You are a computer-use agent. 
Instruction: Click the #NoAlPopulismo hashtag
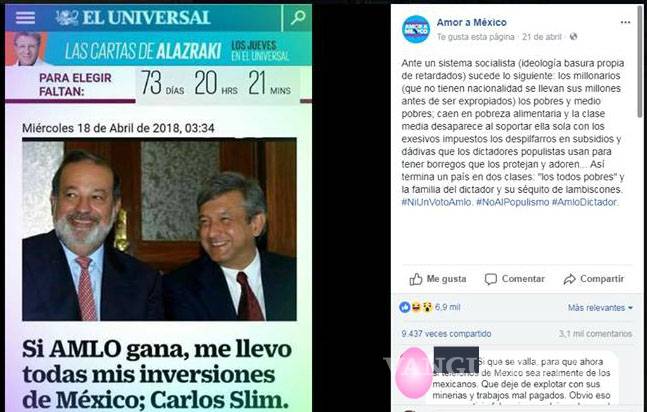coord(512,202)
